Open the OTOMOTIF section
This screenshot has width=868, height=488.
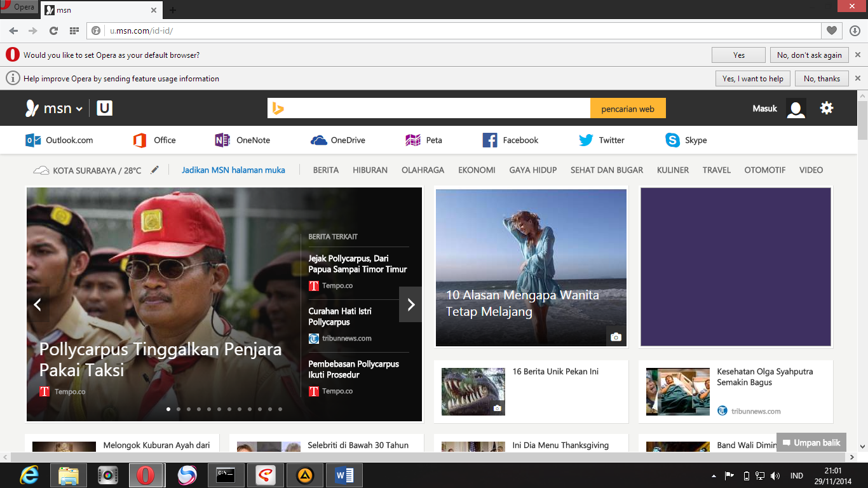(x=765, y=170)
